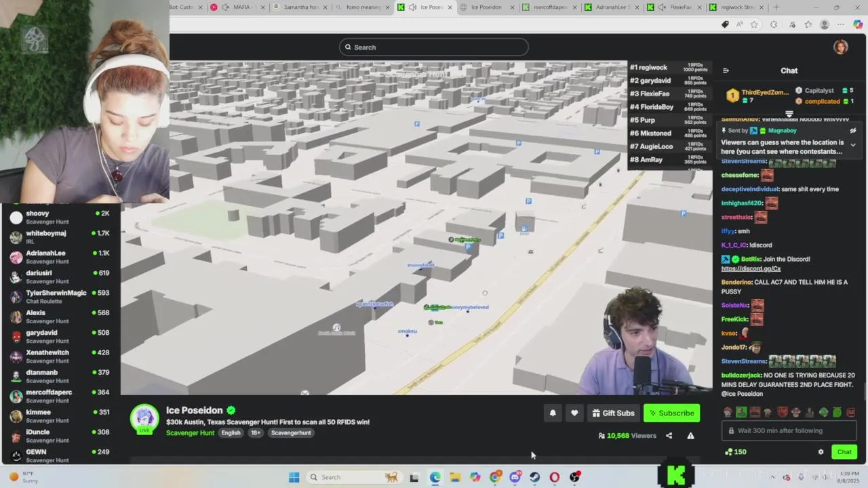Screen dimensions: 868x488
Task: Click the Scavengerhunt tag
Action: (291, 433)
